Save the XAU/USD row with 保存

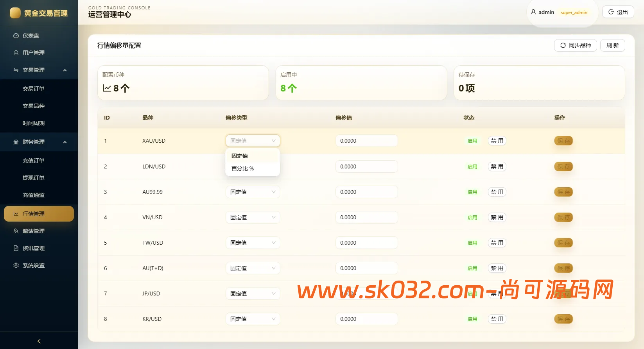tap(563, 141)
